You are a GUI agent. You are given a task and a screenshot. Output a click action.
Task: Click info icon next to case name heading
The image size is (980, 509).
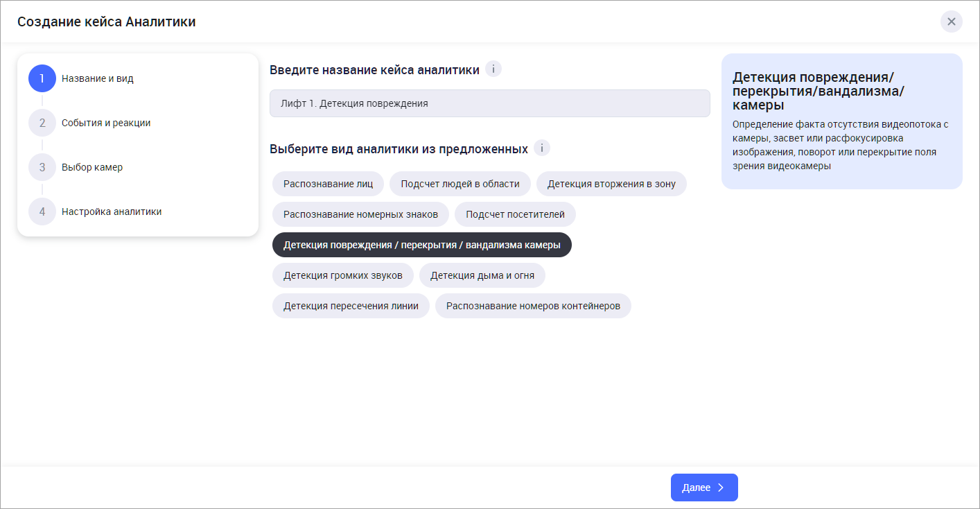[x=493, y=69]
